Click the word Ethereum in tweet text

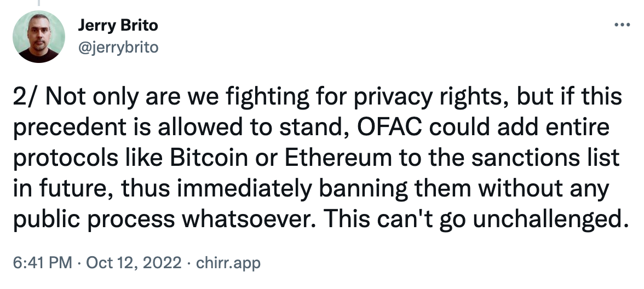pyautogui.click(x=326, y=159)
